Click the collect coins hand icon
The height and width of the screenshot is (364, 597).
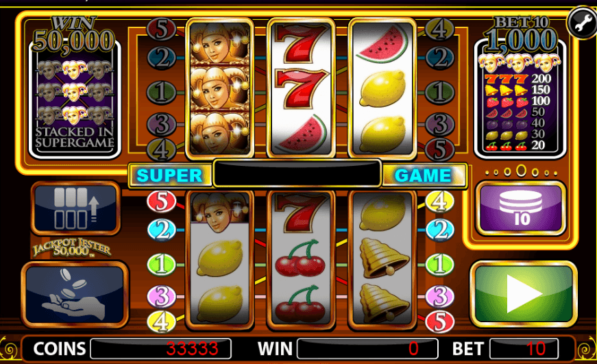(x=75, y=294)
